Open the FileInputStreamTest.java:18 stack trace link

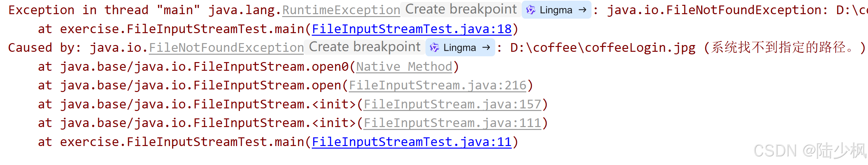coord(412,29)
